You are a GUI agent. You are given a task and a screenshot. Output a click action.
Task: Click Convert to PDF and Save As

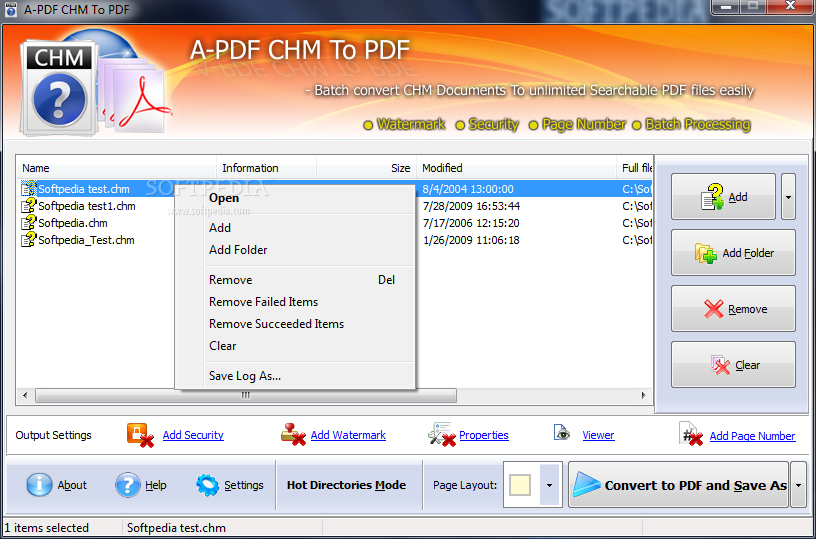point(678,485)
